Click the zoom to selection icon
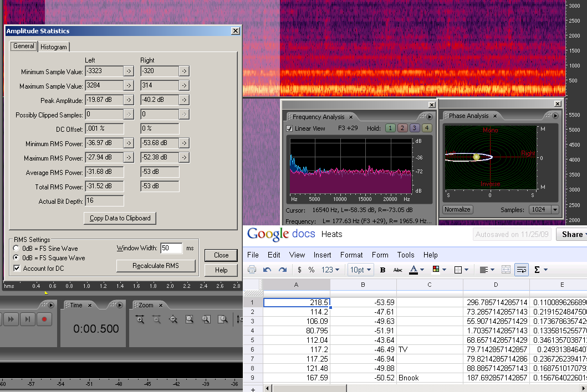The width and height of the screenshot is (587, 392). tap(190, 319)
